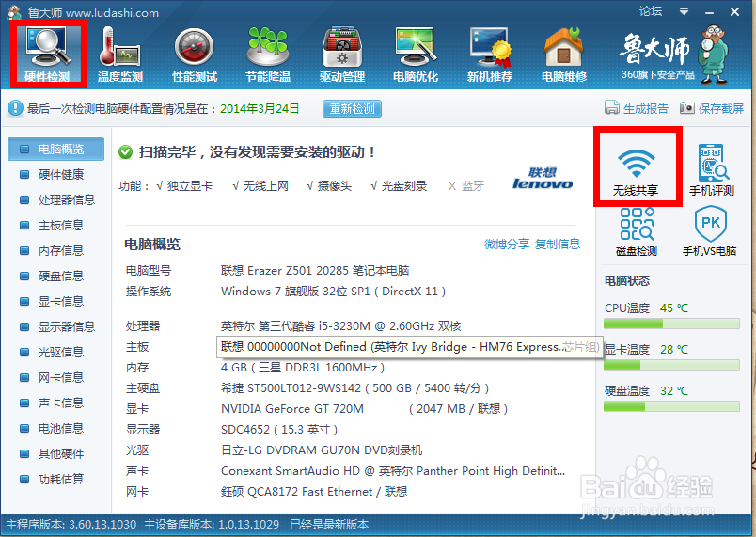
Task: Launch 磁盘检测 disk check tool
Action: pyautogui.click(x=637, y=232)
